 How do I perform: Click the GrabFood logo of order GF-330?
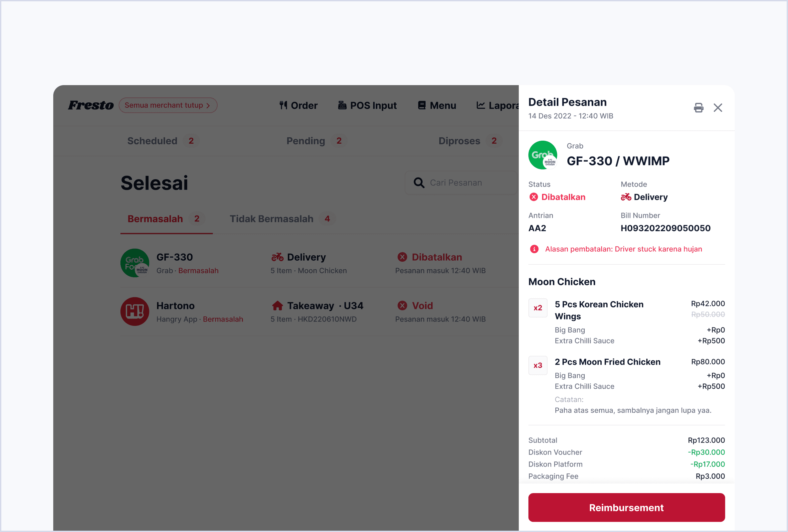tap(135, 263)
